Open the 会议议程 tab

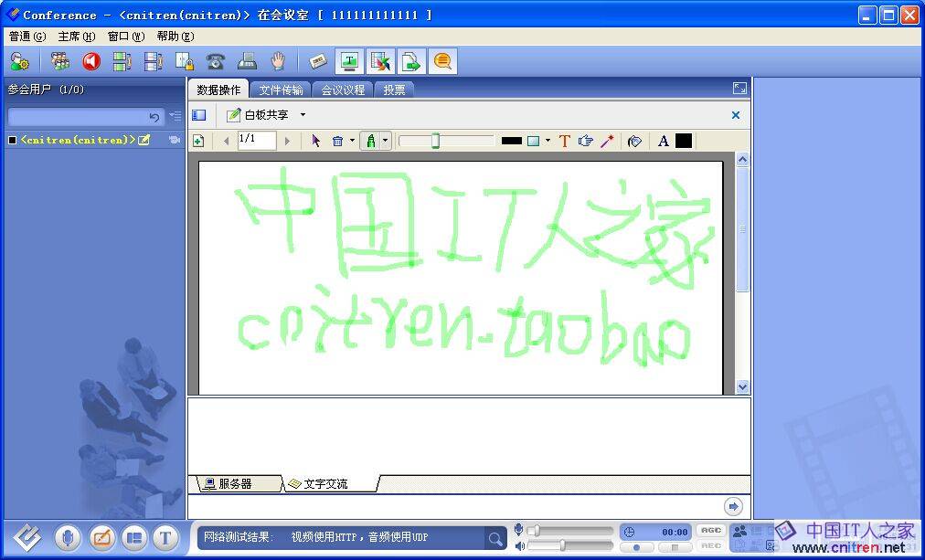click(x=343, y=90)
